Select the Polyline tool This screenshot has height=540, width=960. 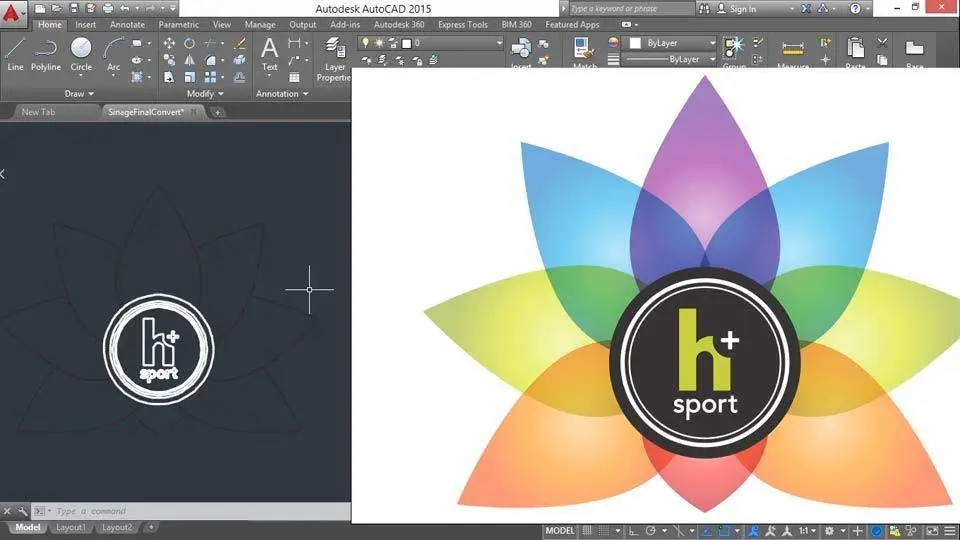[46, 54]
